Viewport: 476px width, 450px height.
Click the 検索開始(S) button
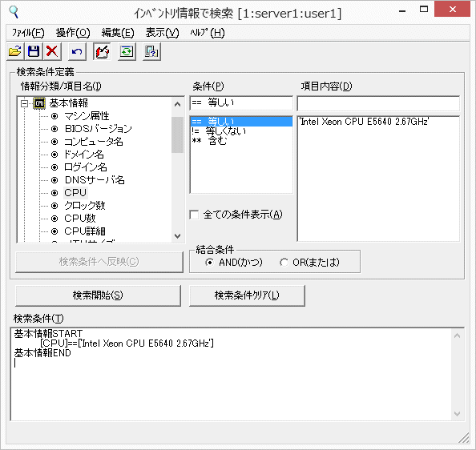pos(98,295)
